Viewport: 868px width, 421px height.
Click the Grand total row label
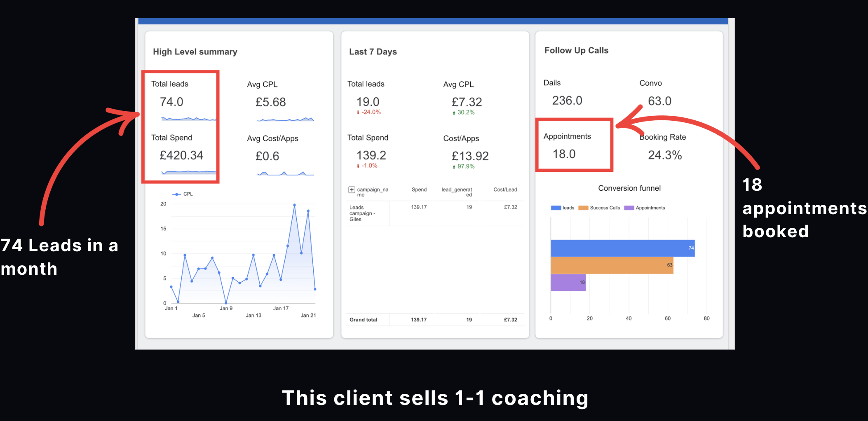click(363, 320)
